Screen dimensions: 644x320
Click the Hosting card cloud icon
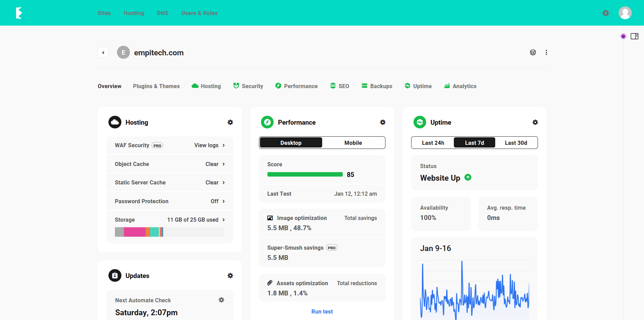(115, 122)
